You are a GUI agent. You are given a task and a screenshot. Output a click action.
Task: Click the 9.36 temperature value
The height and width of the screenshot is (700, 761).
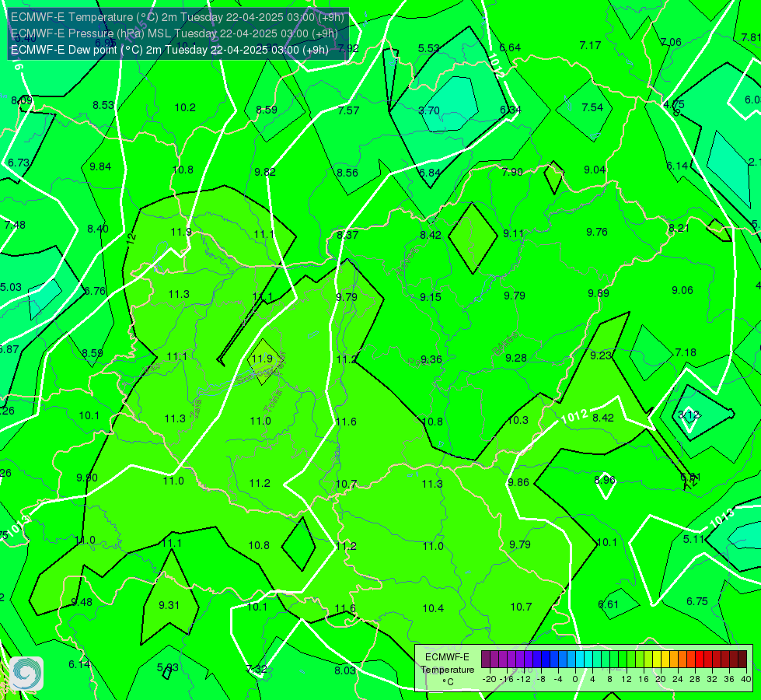click(x=431, y=359)
